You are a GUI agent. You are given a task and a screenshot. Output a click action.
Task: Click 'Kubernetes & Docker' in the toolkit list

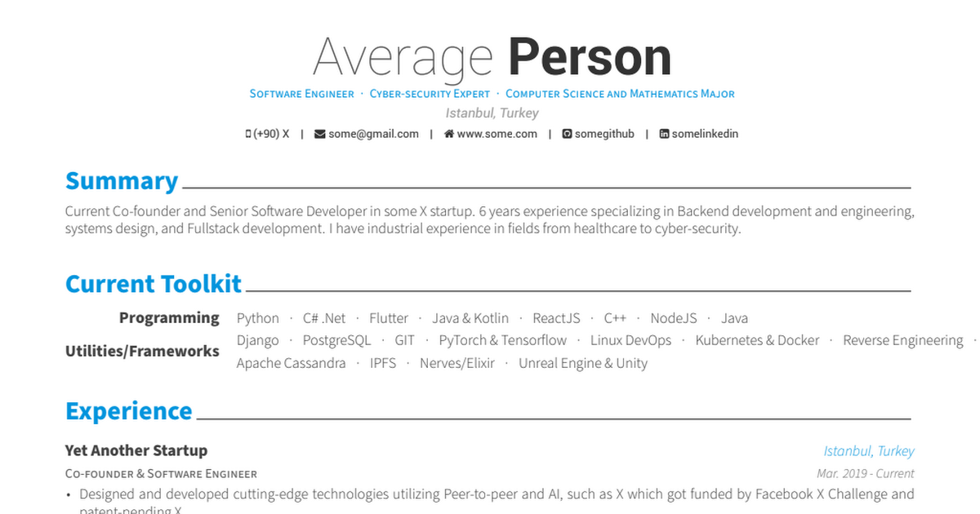[x=757, y=340]
